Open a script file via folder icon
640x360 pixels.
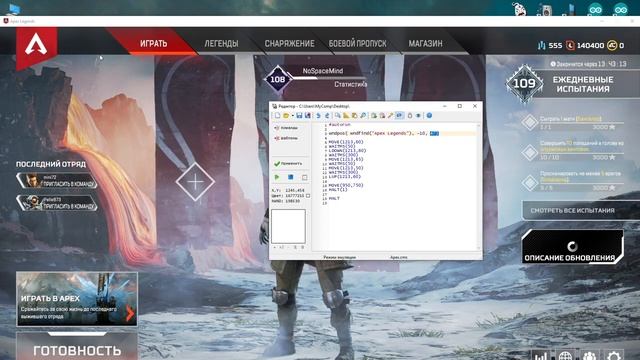286,116
